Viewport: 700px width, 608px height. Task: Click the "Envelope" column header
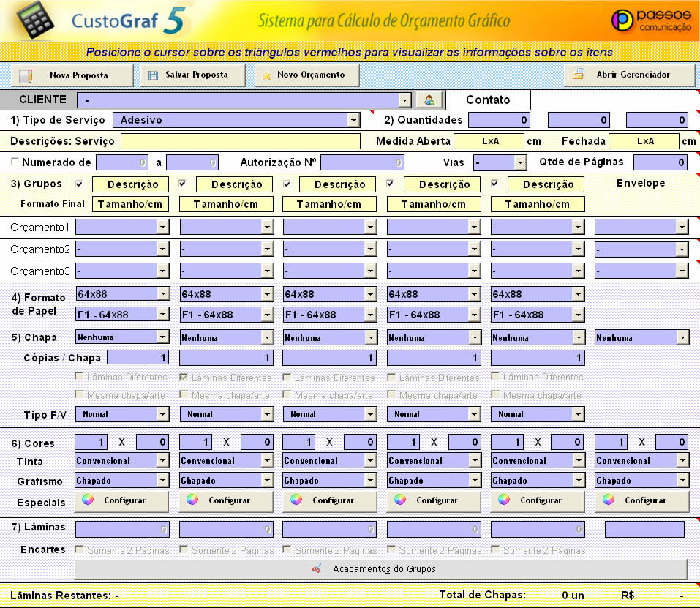click(641, 183)
